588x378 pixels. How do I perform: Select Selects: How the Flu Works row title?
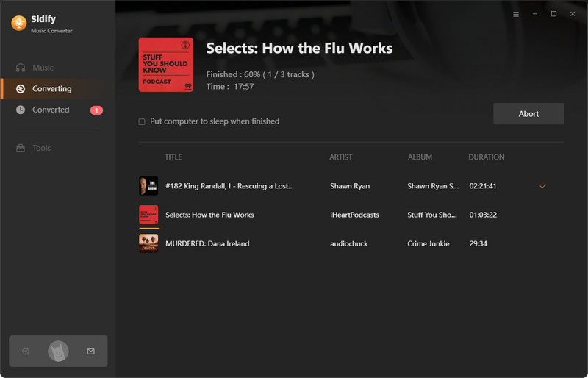(x=209, y=215)
